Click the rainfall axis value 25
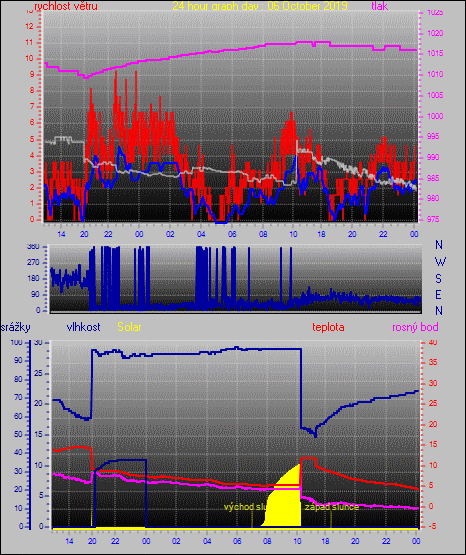This screenshot has height=555, width=466. 38,373
